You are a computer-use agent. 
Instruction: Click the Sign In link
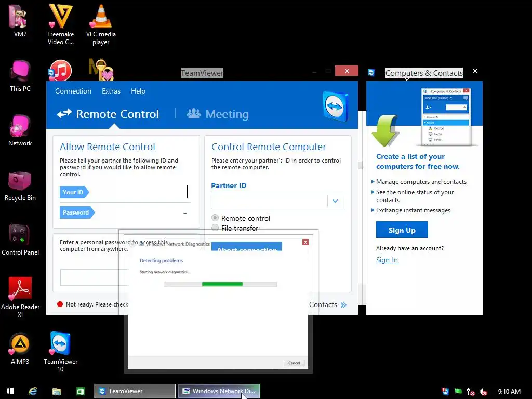(x=387, y=260)
